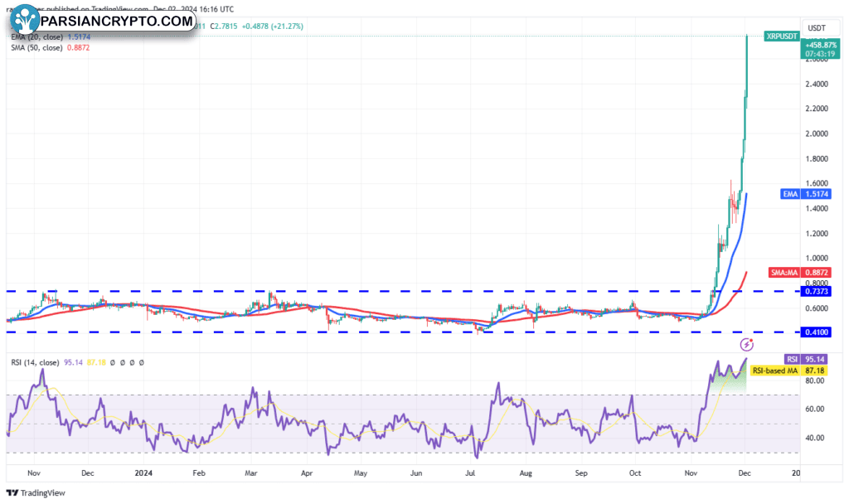Screen dimensions: 849x504
Task: Click the May label on time axis
Action: click(x=360, y=473)
